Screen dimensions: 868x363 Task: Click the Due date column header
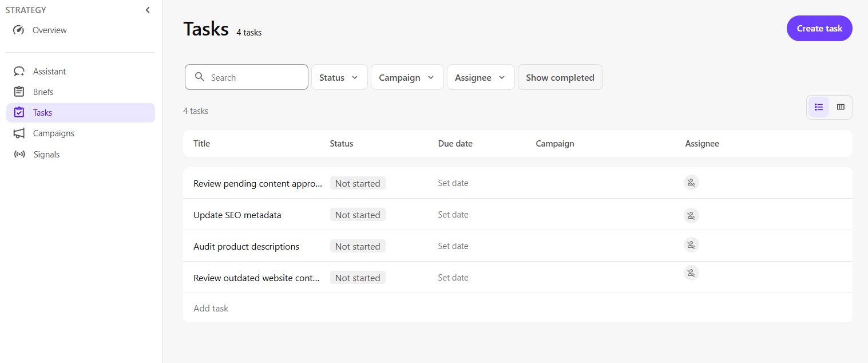coord(455,144)
